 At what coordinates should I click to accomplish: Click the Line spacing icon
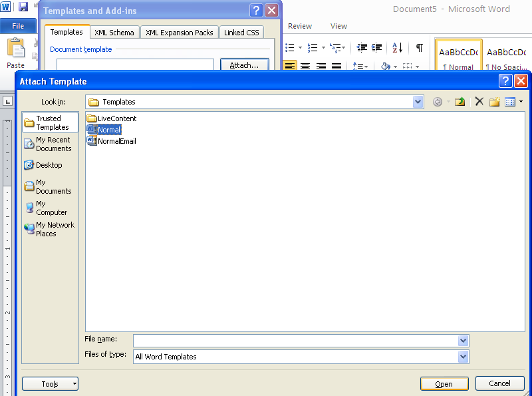[x=358, y=66]
